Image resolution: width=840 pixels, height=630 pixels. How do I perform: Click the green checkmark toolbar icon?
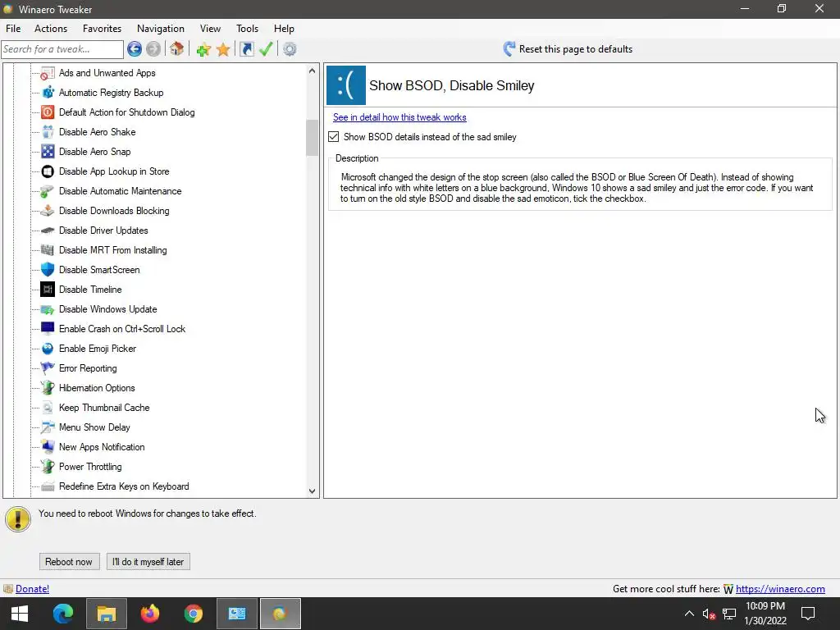[x=266, y=49]
